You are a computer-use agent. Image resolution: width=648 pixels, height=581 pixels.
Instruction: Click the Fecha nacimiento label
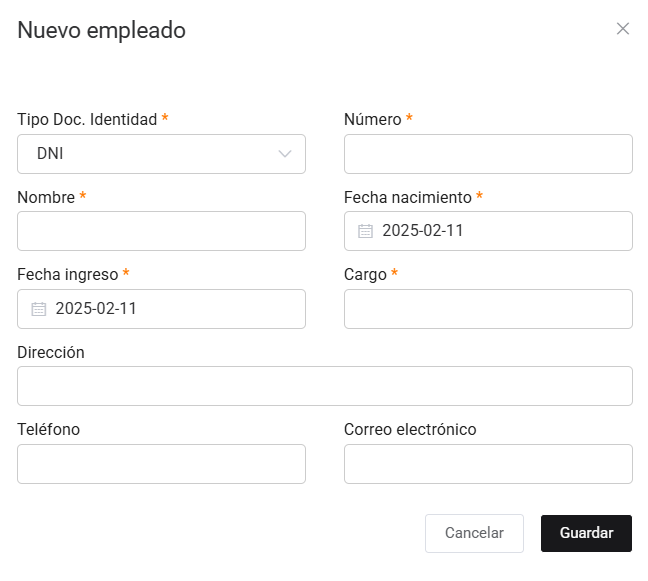(407, 197)
